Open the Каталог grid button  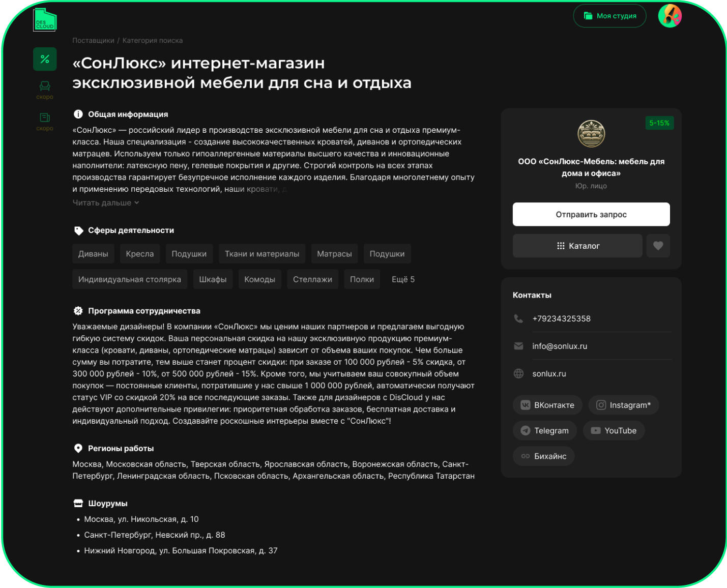(577, 246)
